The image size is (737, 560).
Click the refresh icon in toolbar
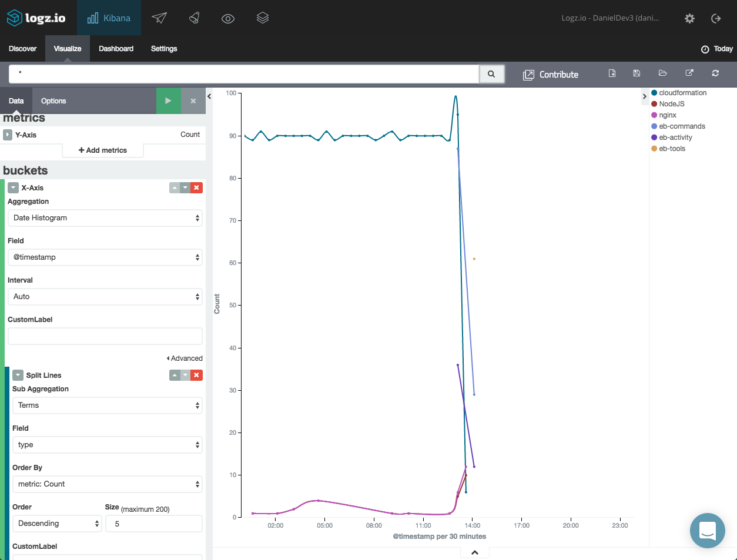point(715,73)
